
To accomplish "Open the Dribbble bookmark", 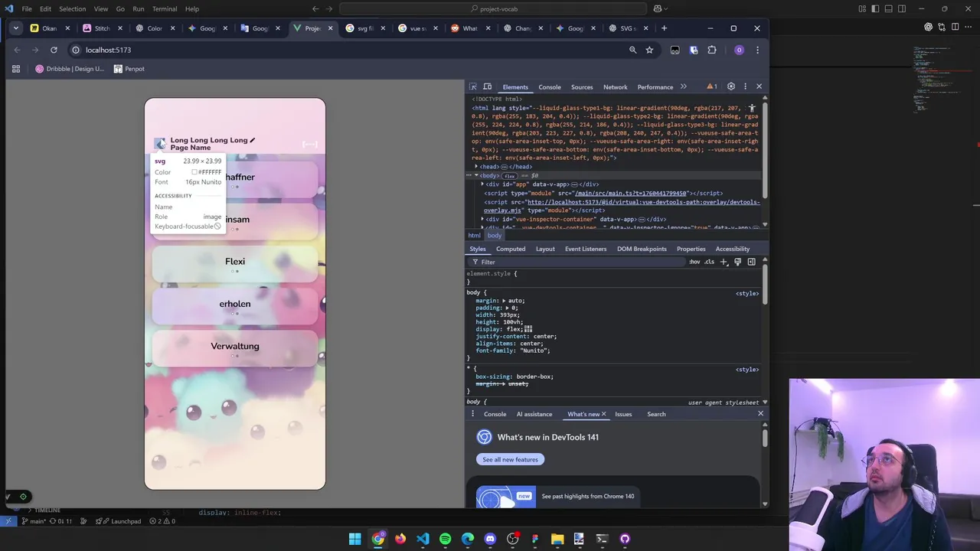I will 69,69.
